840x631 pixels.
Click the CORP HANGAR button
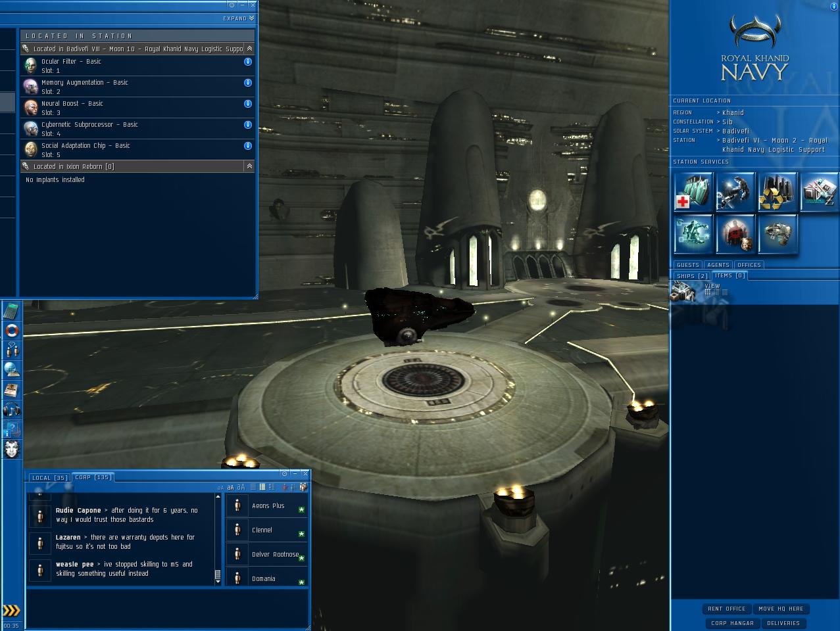coord(732,623)
